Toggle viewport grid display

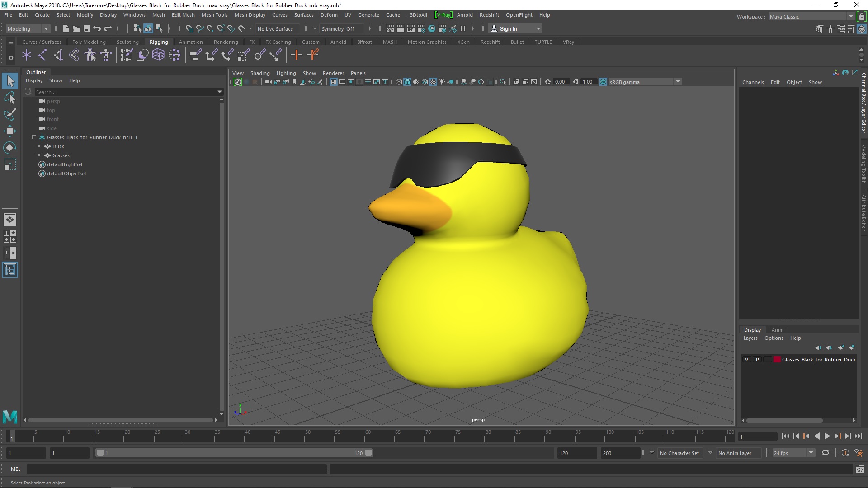[x=334, y=82]
